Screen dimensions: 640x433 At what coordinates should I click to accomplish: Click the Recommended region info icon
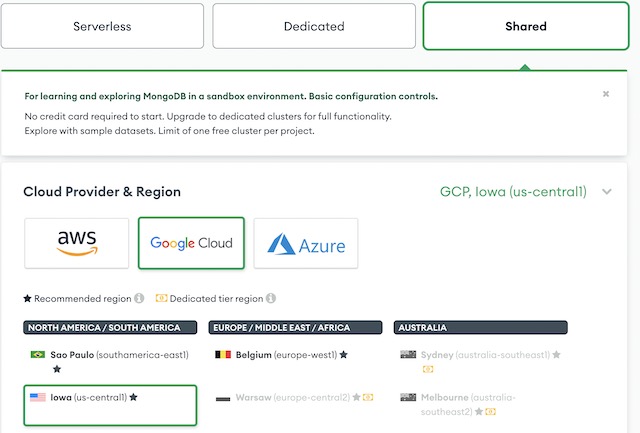[x=139, y=298]
